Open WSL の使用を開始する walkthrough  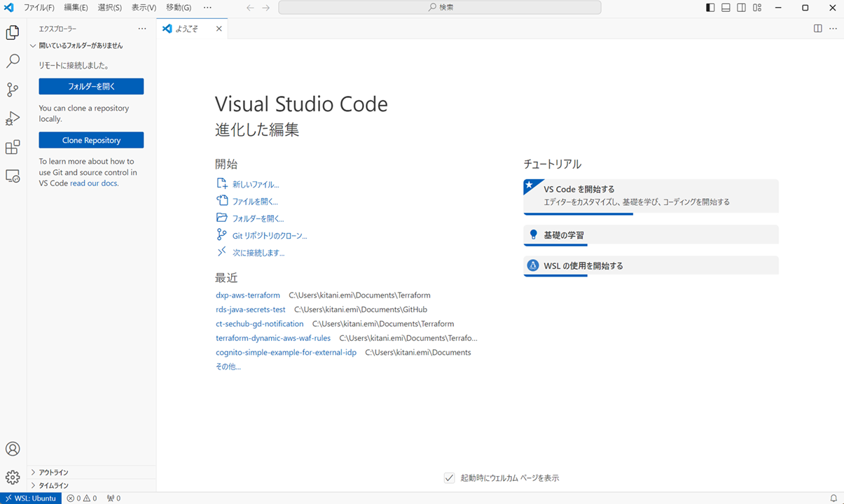(x=651, y=266)
